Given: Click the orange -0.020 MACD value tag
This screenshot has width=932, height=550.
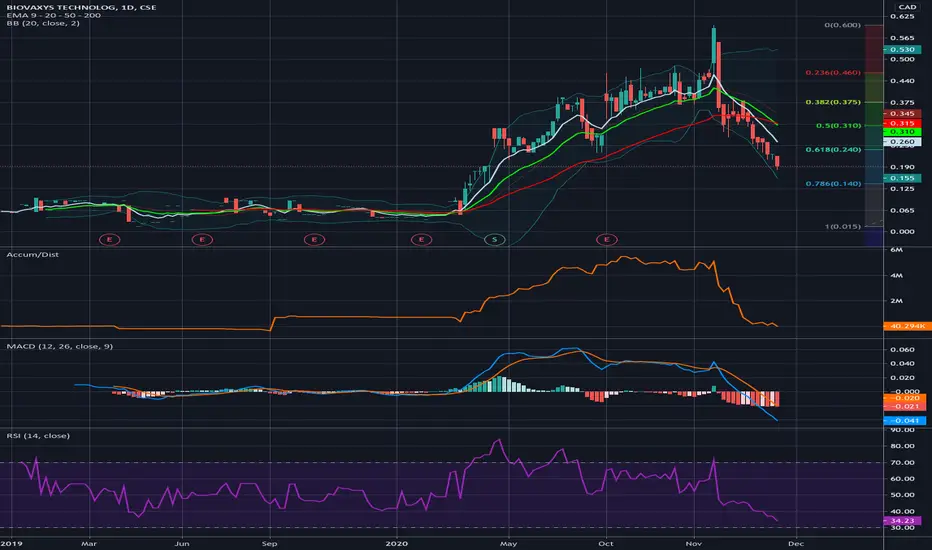Looking at the screenshot, I should [905, 398].
